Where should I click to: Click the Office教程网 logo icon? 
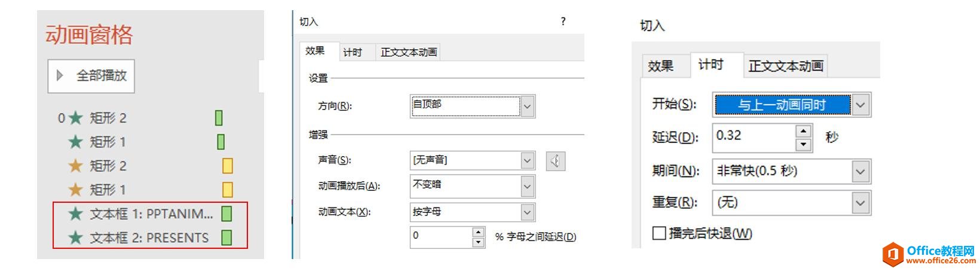click(893, 254)
